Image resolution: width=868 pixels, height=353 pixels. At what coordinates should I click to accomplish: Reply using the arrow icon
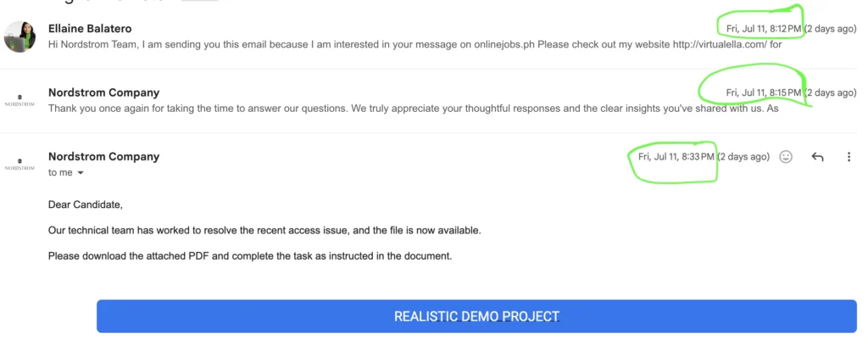pyautogui.click(x=817, y=157)
